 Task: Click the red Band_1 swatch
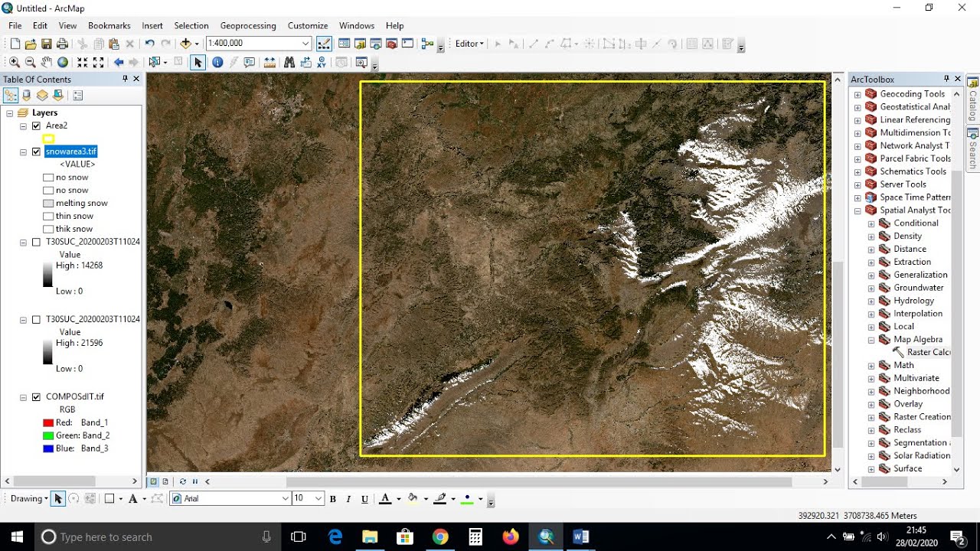click(49, 422)
